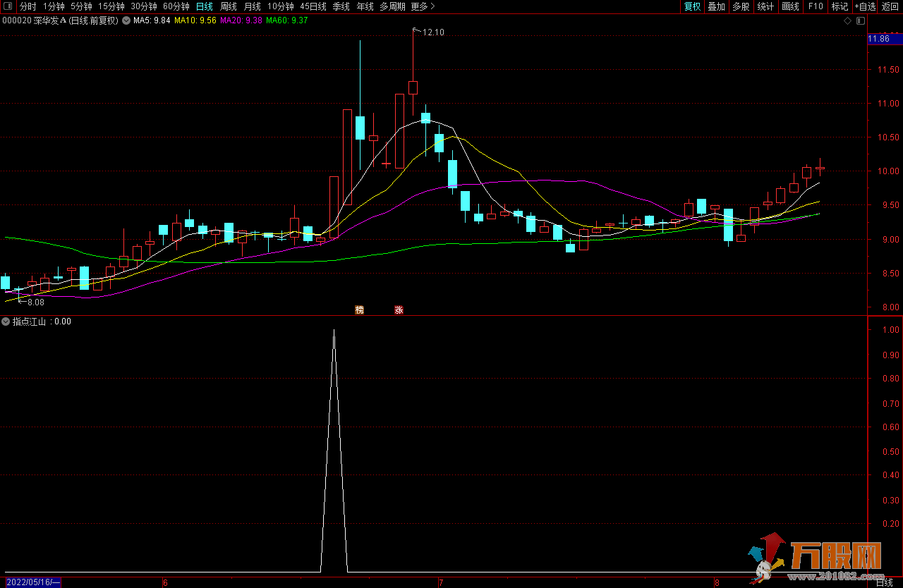Image resolution: width=903 pixels, height=588 pixels.
Task: Select the 1分钟 period
Action: [54, 6]
